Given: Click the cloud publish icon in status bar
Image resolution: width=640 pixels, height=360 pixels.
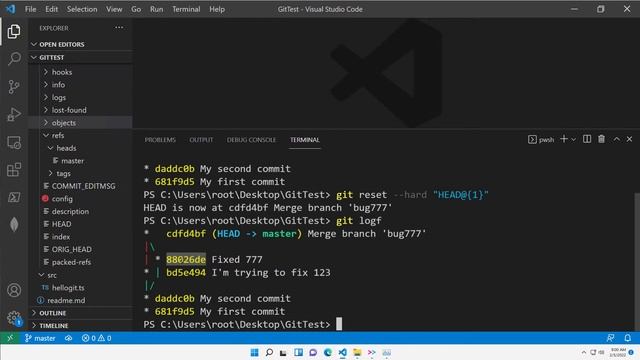Looking at the screenshot, I should tap(68, 338).
